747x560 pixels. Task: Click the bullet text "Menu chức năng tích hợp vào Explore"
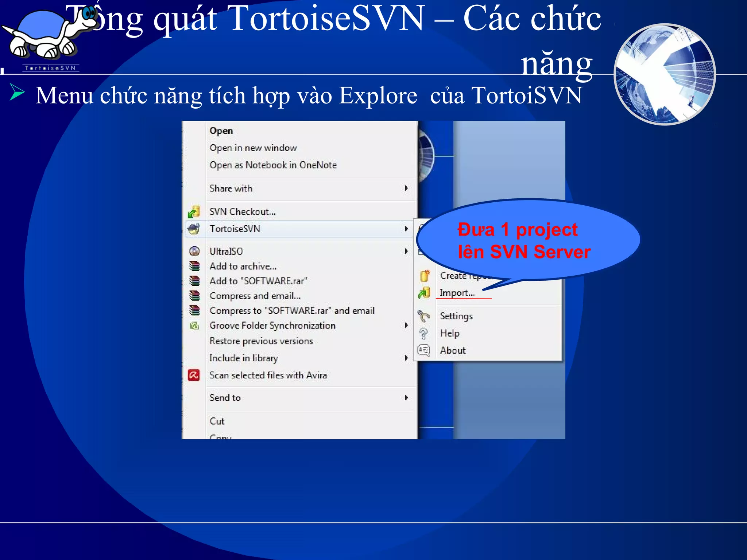(226, 96)
